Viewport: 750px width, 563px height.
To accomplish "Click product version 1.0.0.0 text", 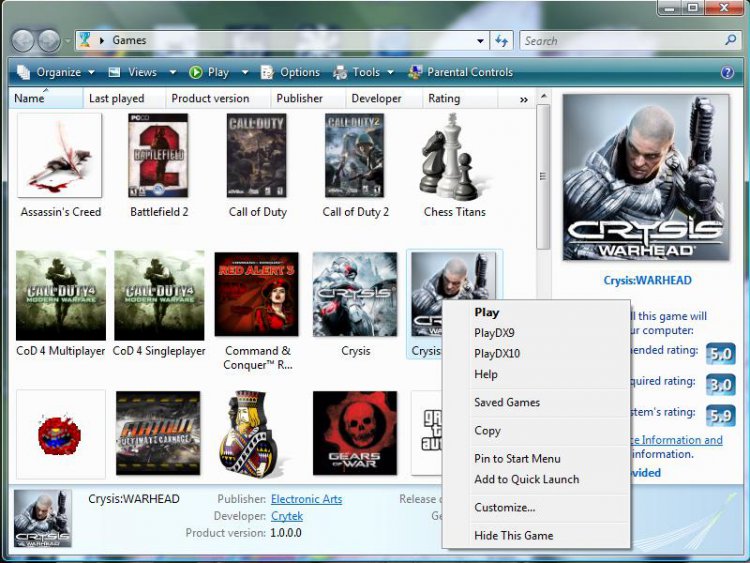I will pos(286,533).
